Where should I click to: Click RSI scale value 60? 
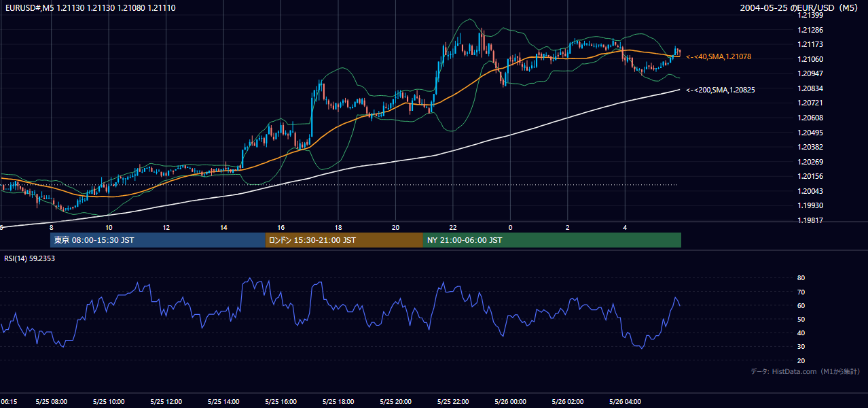[801, 305]
